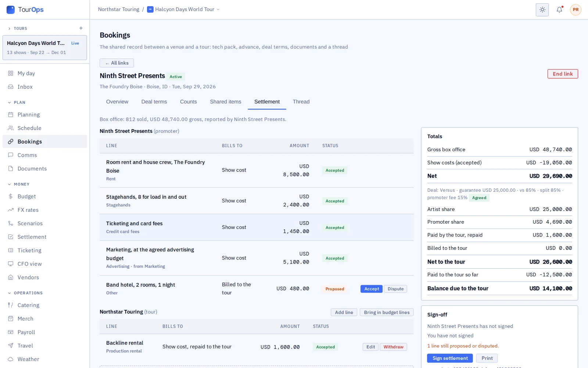The image size is (588, 368).
Task: Open Vendors building icon
Action: click(x=11, y=277)
